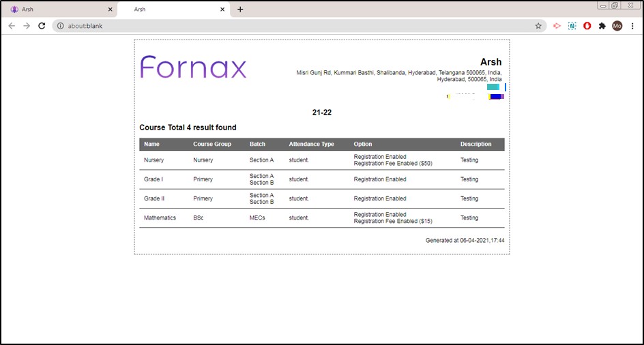Click the Course Total 4 result found text
This screenshot has height=345, width=644.
188,127
